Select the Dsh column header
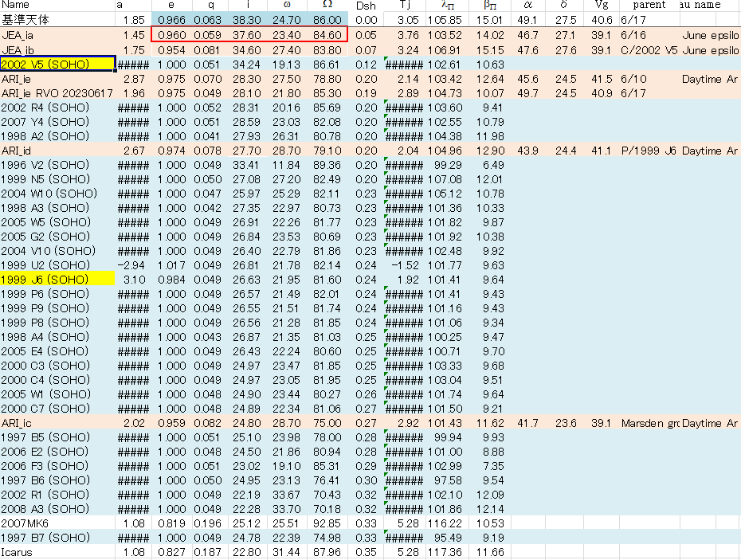Screen dimensions: 741x560 pyautogui.click(x=367, y=6)
